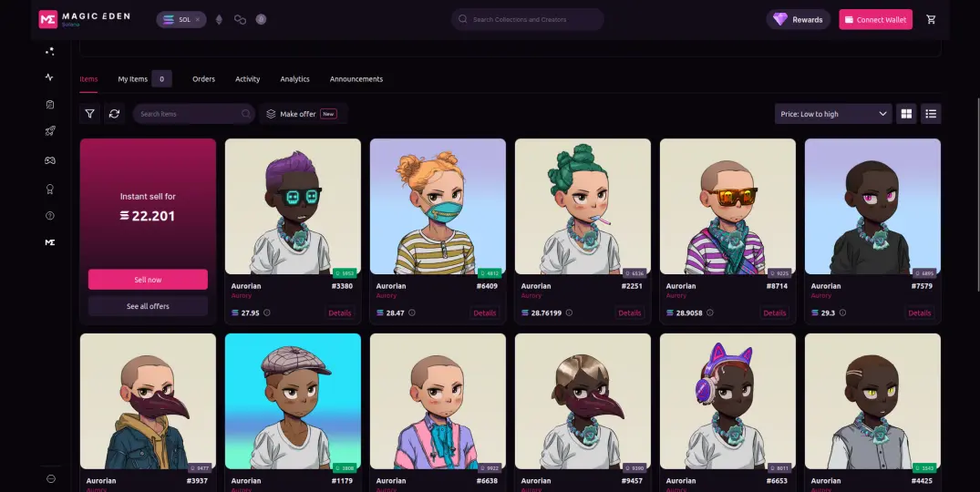The width and height of the screenshot is (980, 492).
Task: Open the Aurory link under #3380
Action: coord(242,295)
